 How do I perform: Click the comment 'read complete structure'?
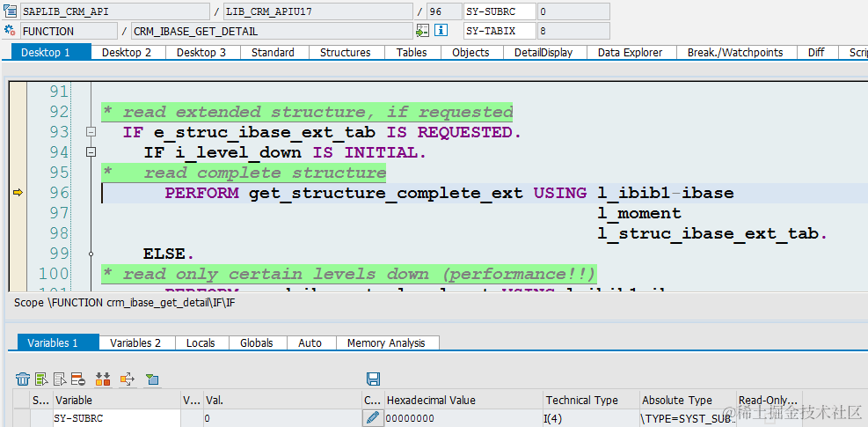pos(265,173)
